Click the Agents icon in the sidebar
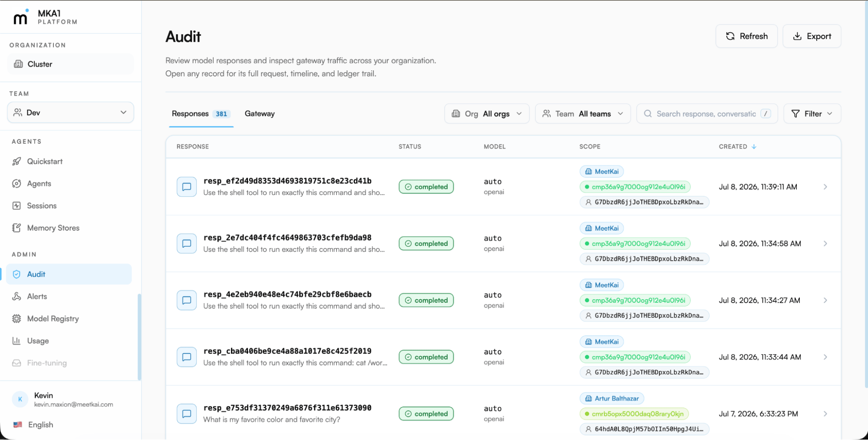Screen dimensions: 868x440 coord(17,184)
